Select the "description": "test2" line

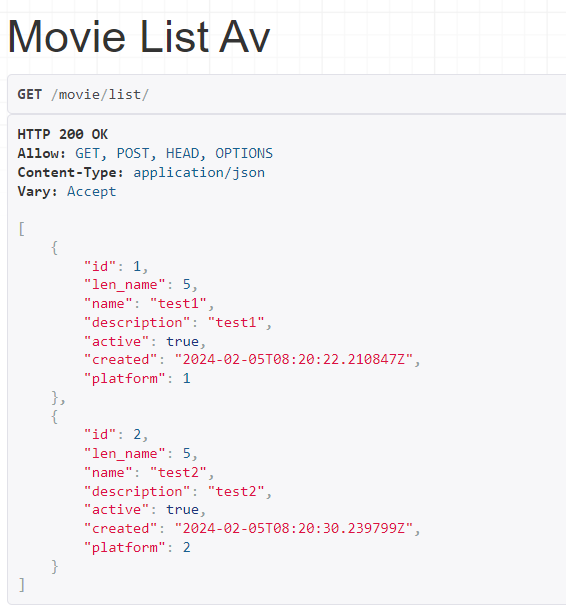(178, 492)
